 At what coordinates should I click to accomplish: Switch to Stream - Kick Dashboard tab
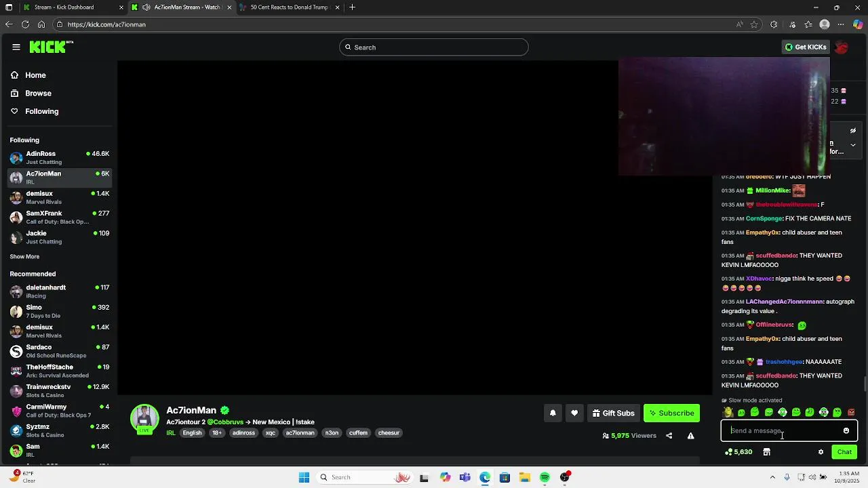tap(73, 7)
